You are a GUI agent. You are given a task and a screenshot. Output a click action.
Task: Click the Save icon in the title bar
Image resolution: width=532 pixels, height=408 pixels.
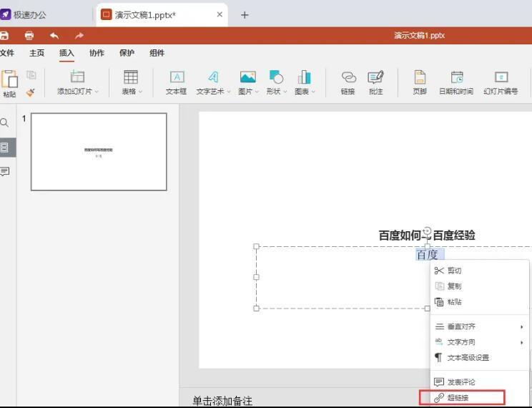tap(4, 36)
